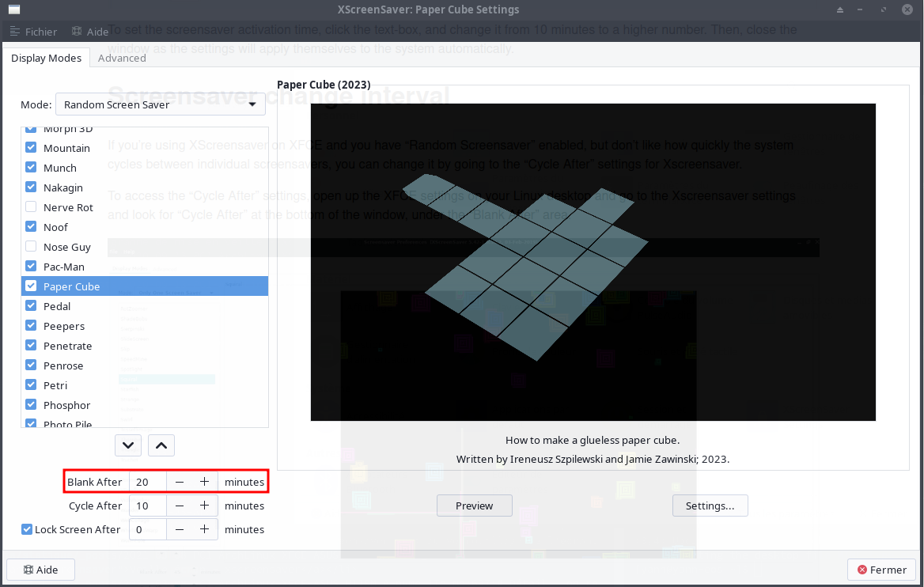The width and height of the screenshot is (924, 587).
Task: Click the Blank After minutes field
Action: 148,482
